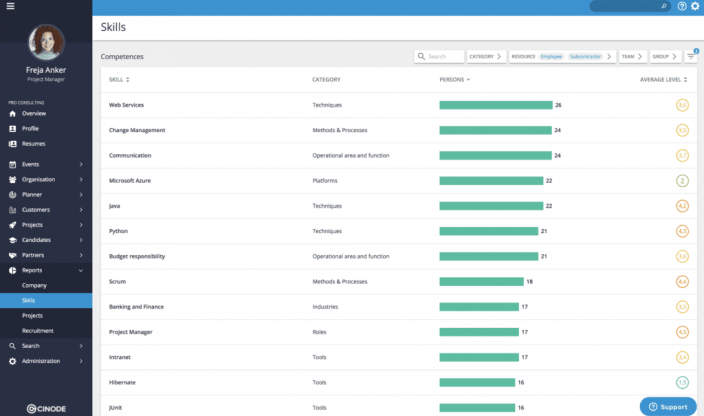Expand the Category filter dropdown
The image size is (704, 416).
(485, 57)
